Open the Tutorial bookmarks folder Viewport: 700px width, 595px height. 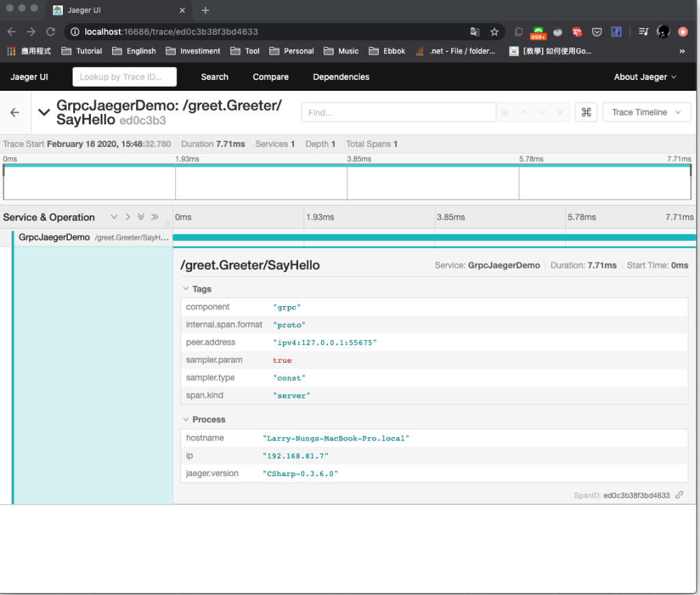click(82, 51)
